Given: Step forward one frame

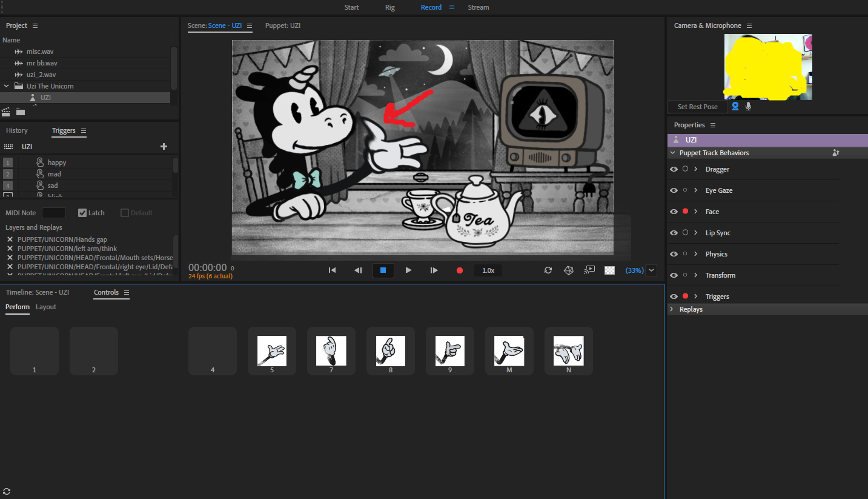Looking at the screenshot, I should 434,270.
